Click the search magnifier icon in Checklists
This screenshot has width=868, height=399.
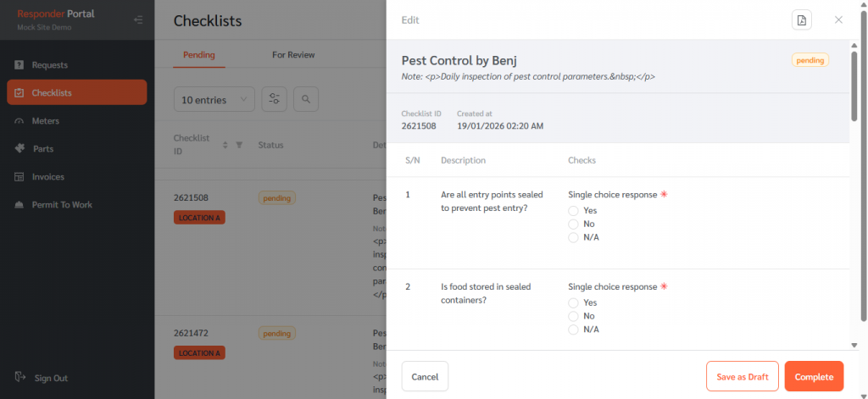tap(306, 99)
